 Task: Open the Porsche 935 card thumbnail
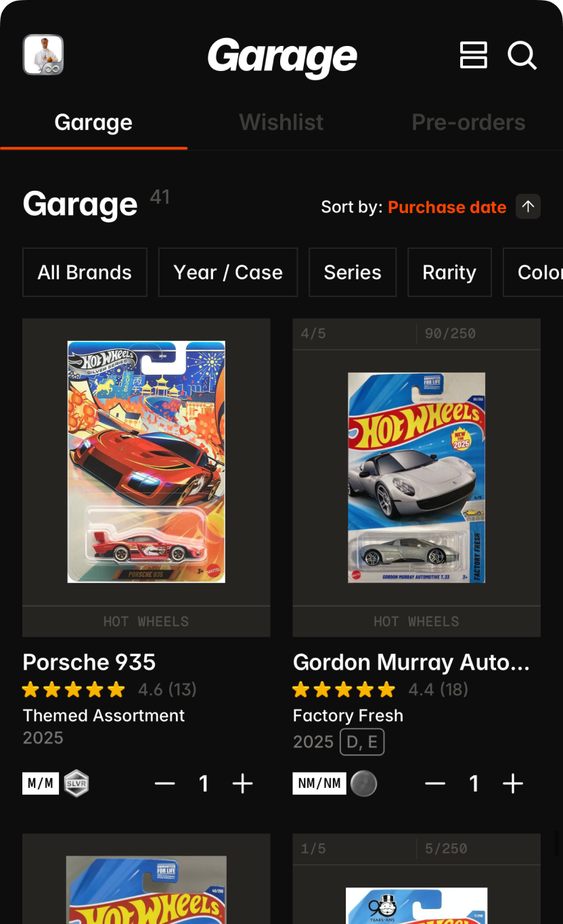[146, 462]
